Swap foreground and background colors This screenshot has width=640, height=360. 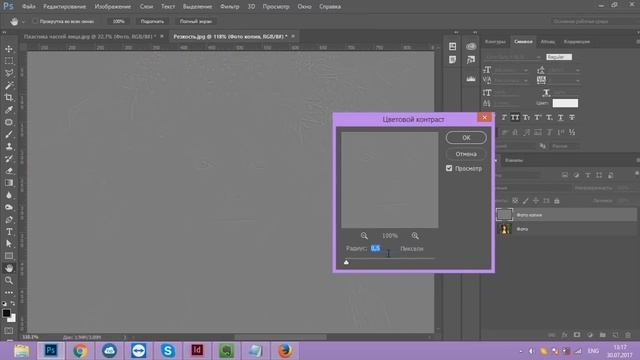13,304
